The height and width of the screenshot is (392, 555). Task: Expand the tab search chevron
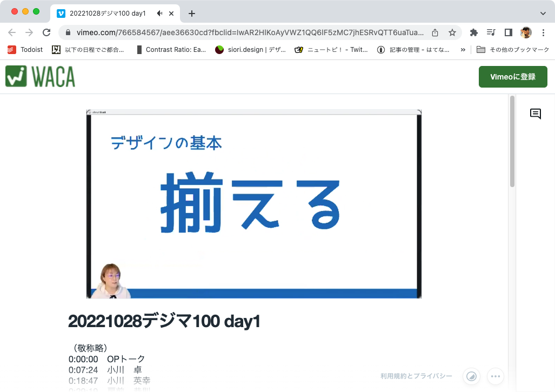pos(543,14)
